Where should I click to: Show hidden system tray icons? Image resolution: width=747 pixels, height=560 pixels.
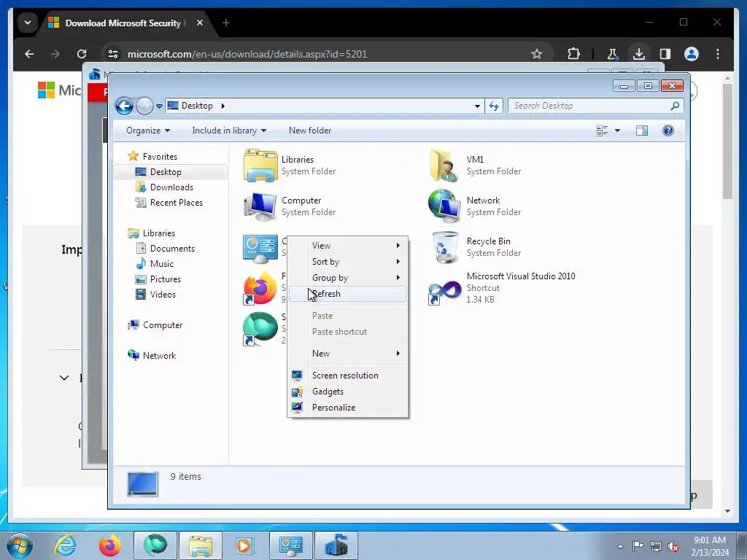[x=620, y=546]
